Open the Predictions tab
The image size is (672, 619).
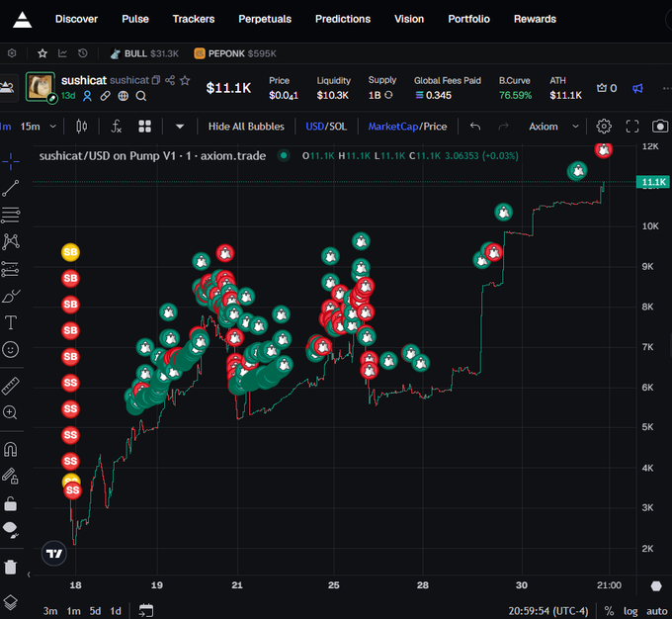click(343, 19)
